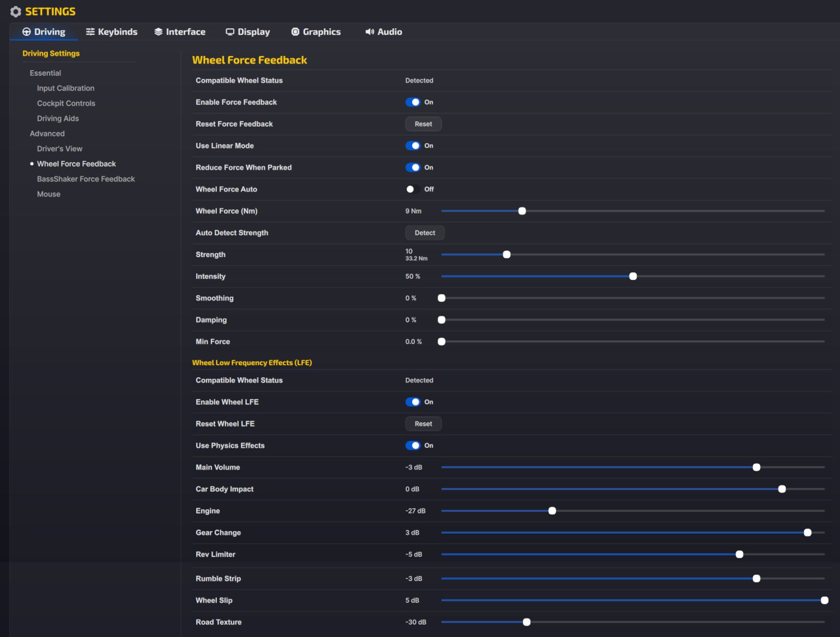Click the Audio speaker icon
This screenshot has height=637, width=840.
370,32
